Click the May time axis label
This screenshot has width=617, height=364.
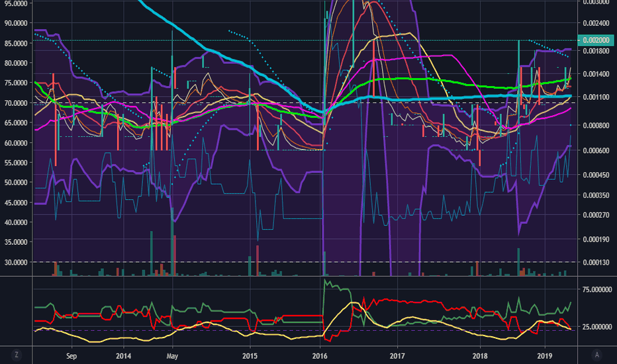[172, 356]
